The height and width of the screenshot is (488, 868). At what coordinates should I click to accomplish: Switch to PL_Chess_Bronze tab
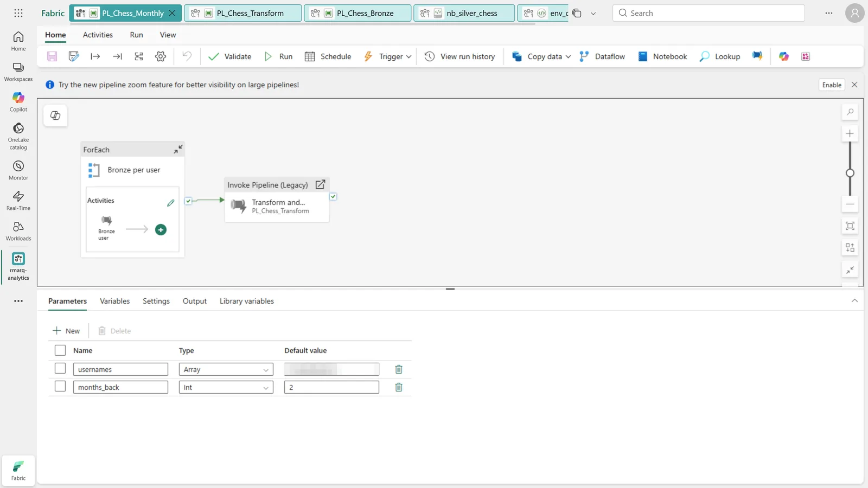coord(358,13)
